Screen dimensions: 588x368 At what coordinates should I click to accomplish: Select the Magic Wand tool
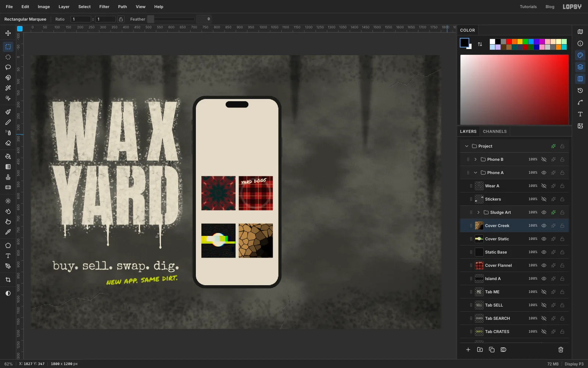(8, 88)
